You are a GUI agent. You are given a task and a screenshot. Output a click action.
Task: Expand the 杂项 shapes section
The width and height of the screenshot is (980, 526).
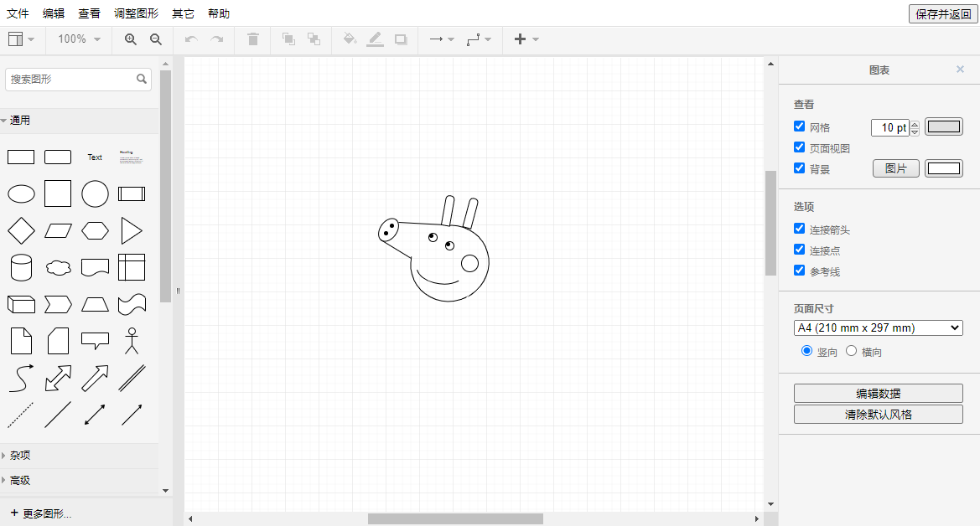79,456
